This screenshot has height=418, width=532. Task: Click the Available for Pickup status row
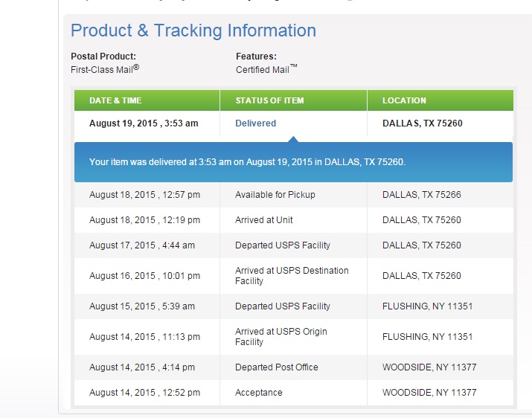tap(293, 195)
